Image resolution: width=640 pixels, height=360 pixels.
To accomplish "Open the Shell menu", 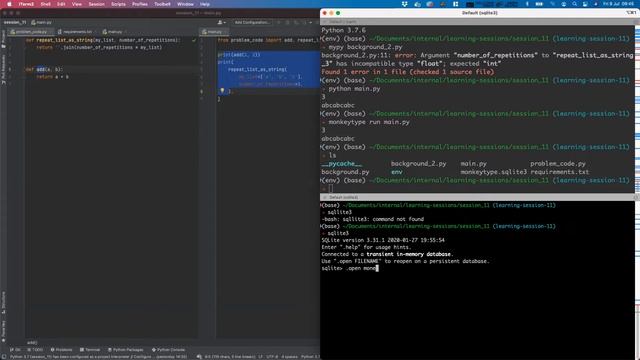I will tap(46, 4).
